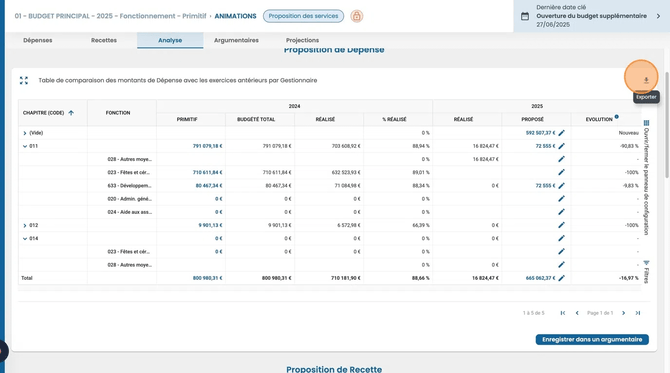
Task: Switch to the Recettes tab
Action: 103,40
